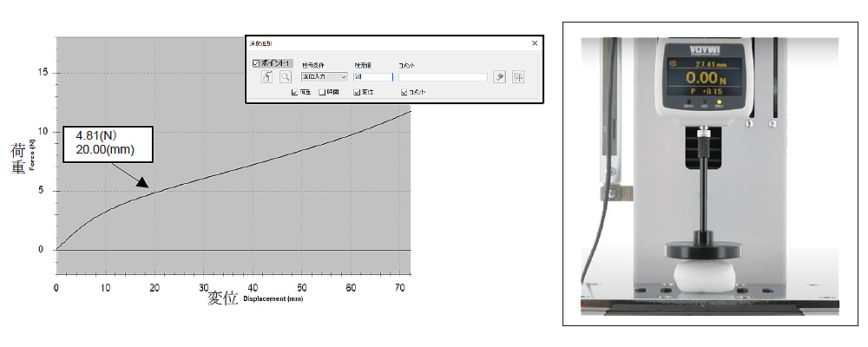
Task: Toggle the コメント checkbox
Action: coord(404,91)
